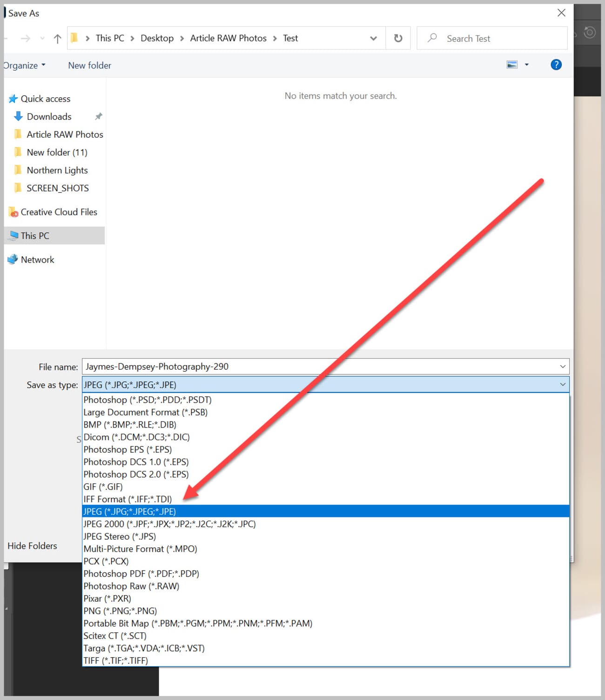This screenshot has height=700, width=605.
Task: Open Creative Cloud Files in the sidebar
Action: pyautogui.click(x=59, y=212)
